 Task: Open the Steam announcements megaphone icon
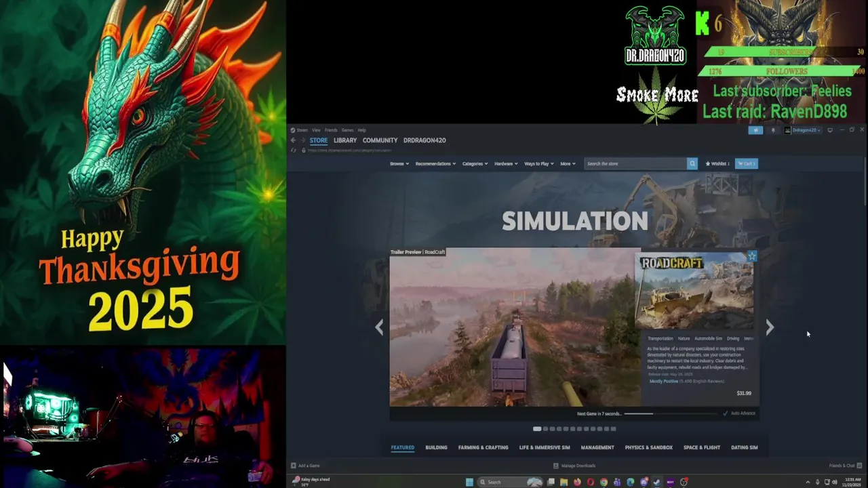755,130
